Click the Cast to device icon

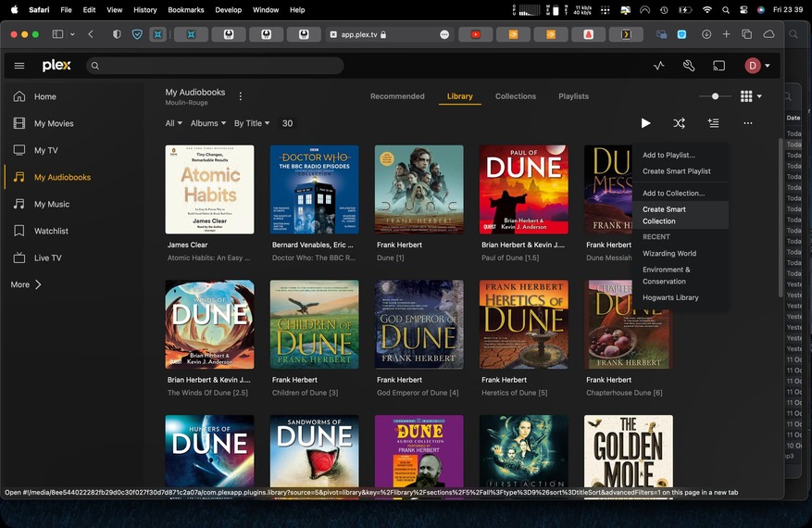coord(718,66)
